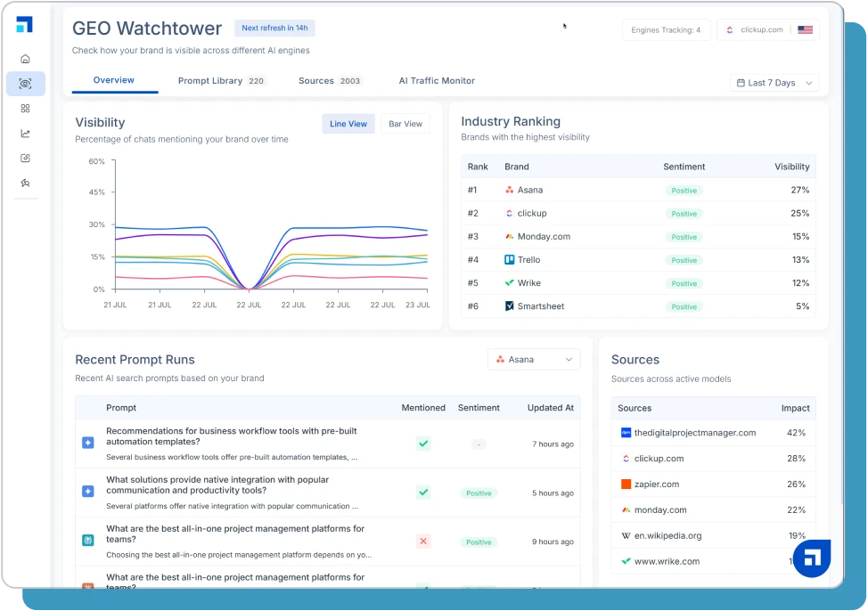This screenshot has height=611, width=868.
Task: Open the clickup.com domain selector
Action: click(768, 30)
